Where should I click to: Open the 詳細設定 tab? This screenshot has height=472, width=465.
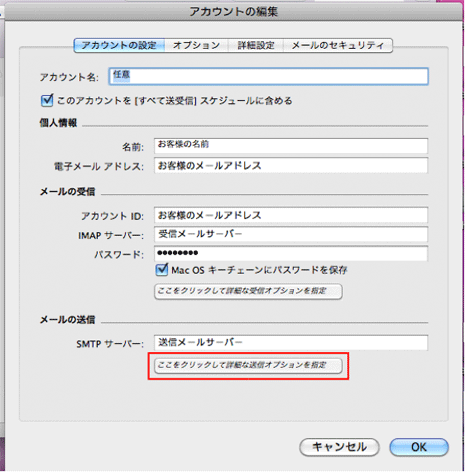(256, 45)
